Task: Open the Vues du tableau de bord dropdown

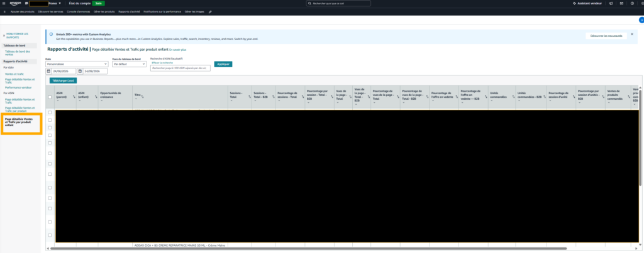Action: [130, 65]
